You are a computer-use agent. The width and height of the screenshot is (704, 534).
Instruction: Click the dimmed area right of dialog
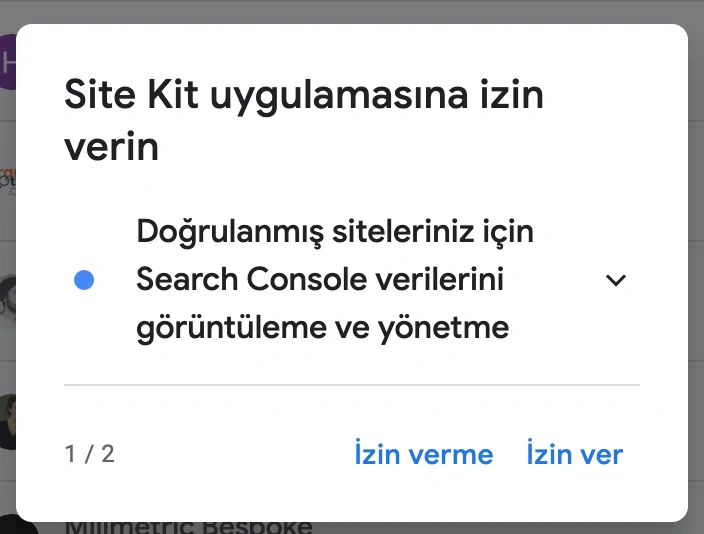(x=696, y=270)
